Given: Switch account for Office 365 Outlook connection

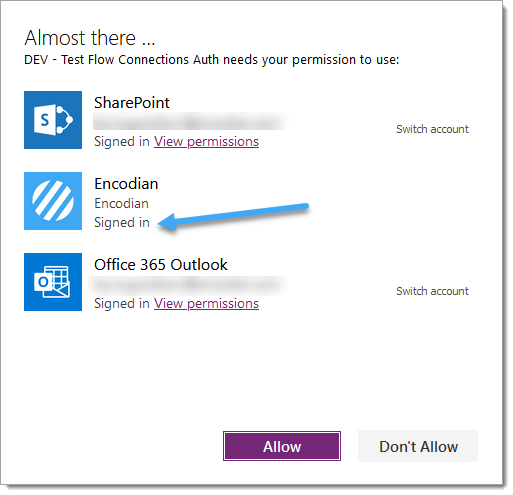Looking at the screenshot, I should [432, 291].
